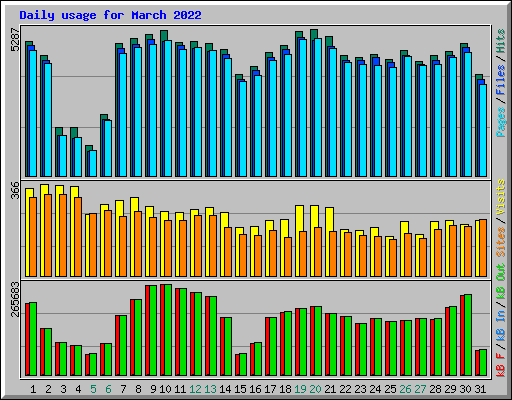
Task: Click day label 2 on x-axis
Action: point(48,389)
